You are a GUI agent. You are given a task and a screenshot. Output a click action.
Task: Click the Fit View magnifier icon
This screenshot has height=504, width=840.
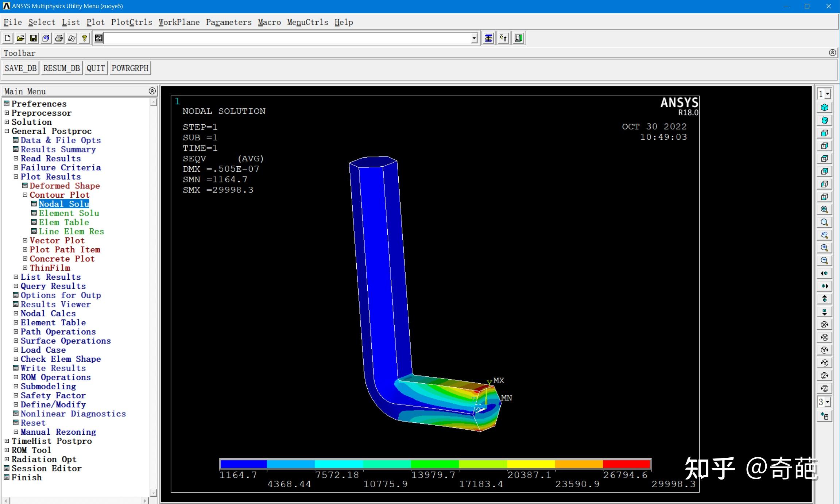pyautogui.click(x=824, y=210)
